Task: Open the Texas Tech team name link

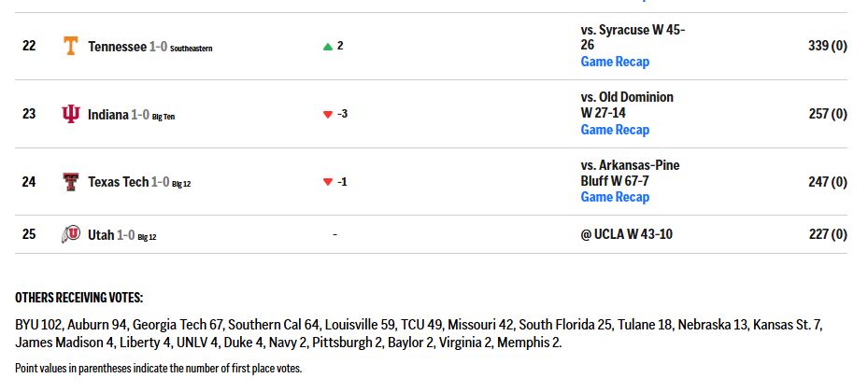Action: tap(118, 182)
